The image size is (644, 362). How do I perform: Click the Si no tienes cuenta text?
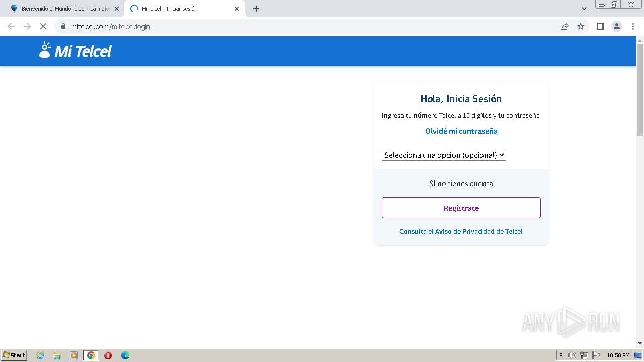tap(461, 184)
